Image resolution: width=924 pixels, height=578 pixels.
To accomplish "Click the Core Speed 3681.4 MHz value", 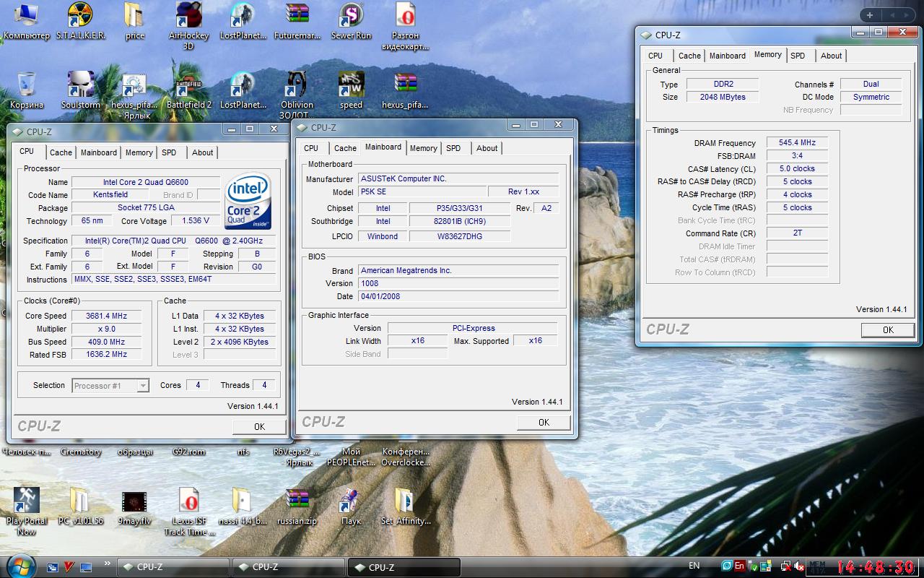I will pyautogui.click(x=106, y=316).
